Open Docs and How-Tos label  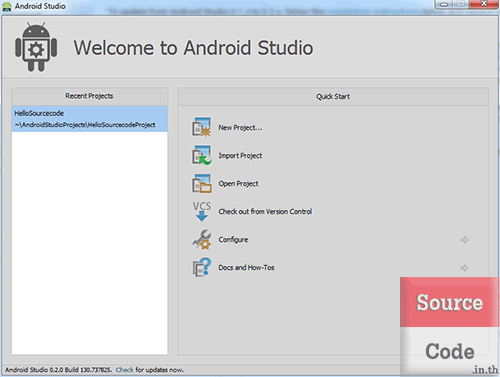(246, 268)
